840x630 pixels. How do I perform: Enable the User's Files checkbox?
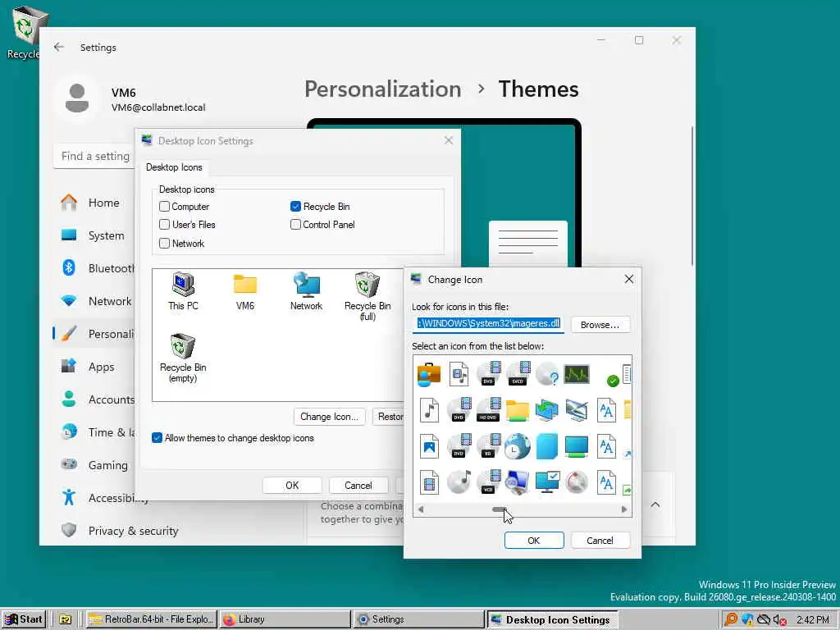pyautogui.click(x=164, y=225)
